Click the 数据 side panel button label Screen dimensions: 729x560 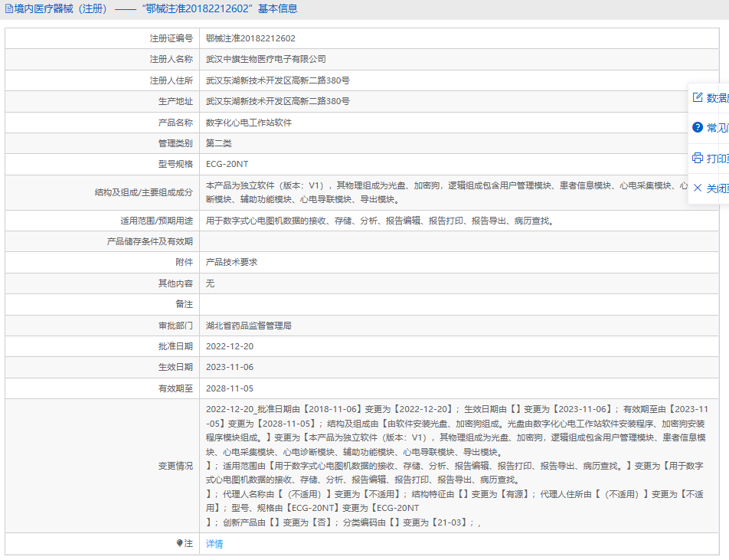tap(718, 98)
